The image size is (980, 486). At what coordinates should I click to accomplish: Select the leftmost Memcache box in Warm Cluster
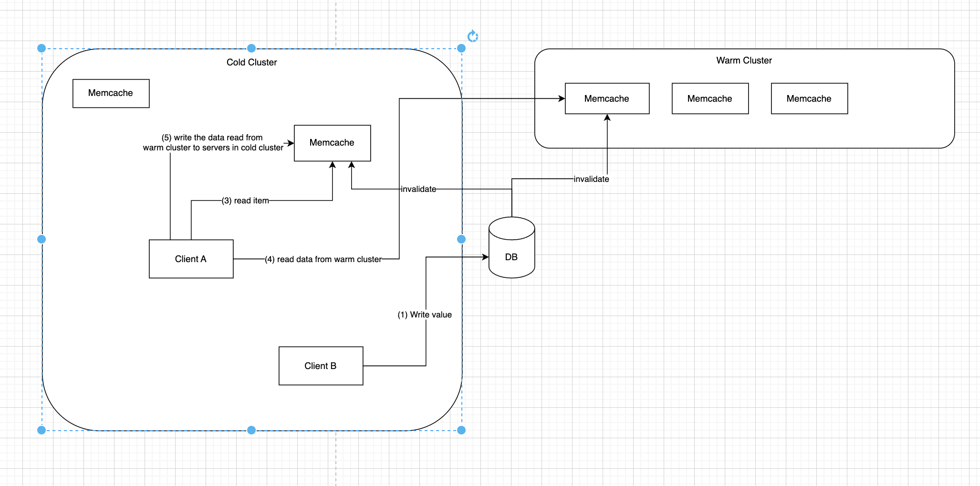tap(607, 98)
